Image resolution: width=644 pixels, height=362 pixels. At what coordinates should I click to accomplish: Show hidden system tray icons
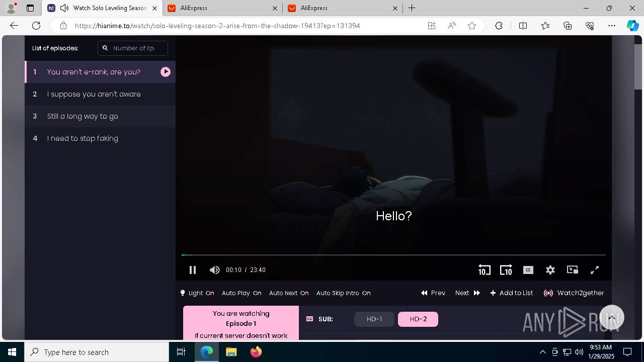pyautogui.click(x=542, y=352)
